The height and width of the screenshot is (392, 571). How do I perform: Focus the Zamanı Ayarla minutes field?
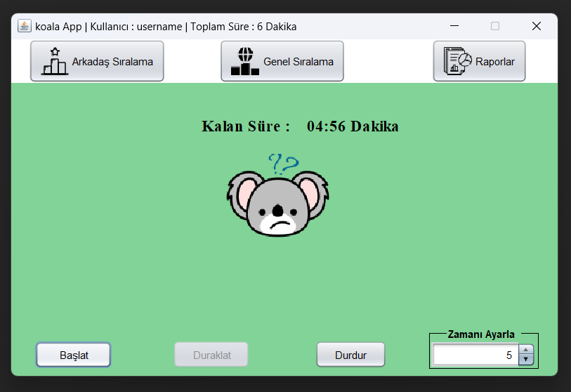click(476, 355)
